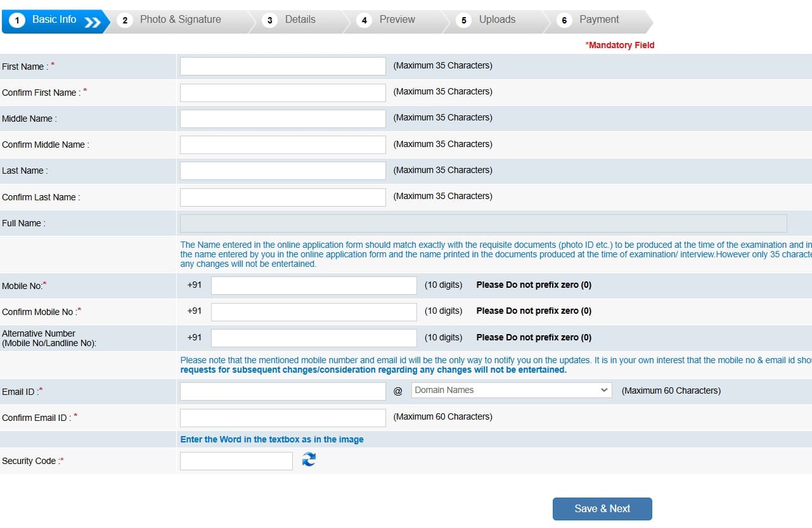Click the Security Code text box

236,461
